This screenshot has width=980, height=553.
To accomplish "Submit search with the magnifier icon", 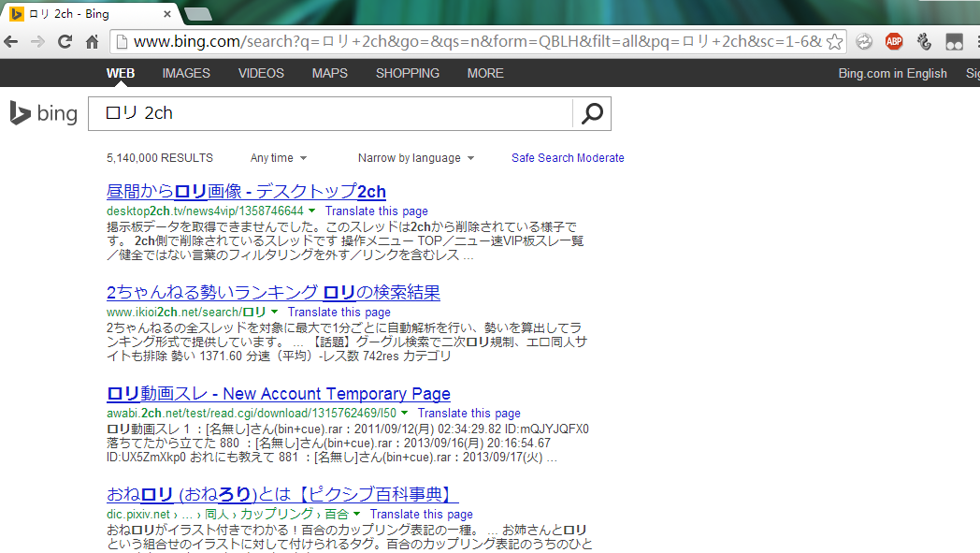I will [592, 113].
